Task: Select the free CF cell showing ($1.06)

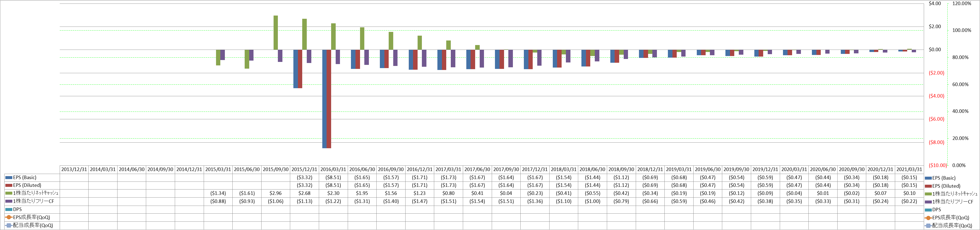Action: click(x=276, y=201)
